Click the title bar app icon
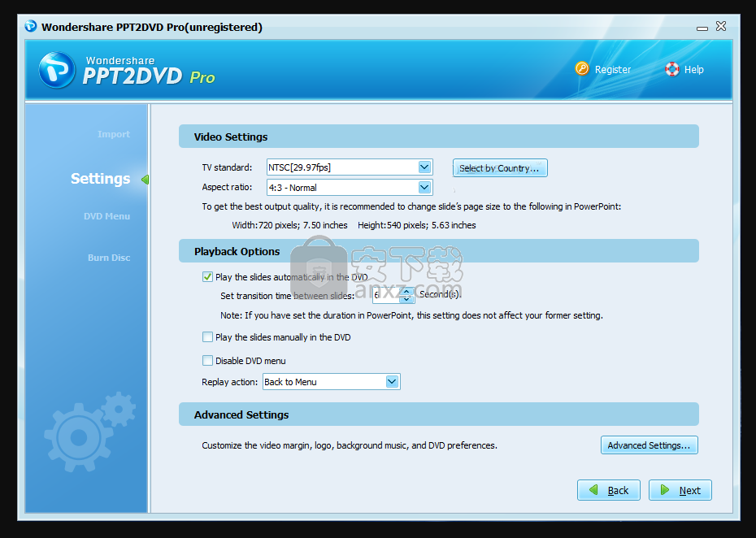 (31, 26)
